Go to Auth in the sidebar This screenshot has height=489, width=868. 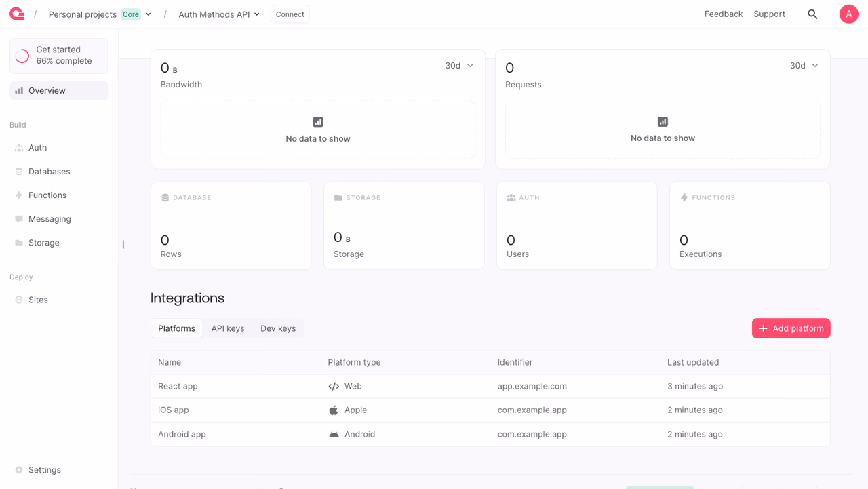point(59,148)
